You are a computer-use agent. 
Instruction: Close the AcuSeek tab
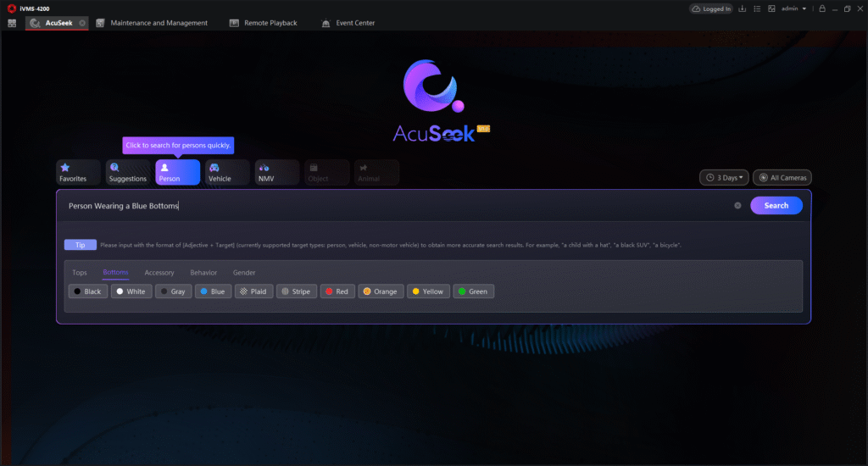82,23
